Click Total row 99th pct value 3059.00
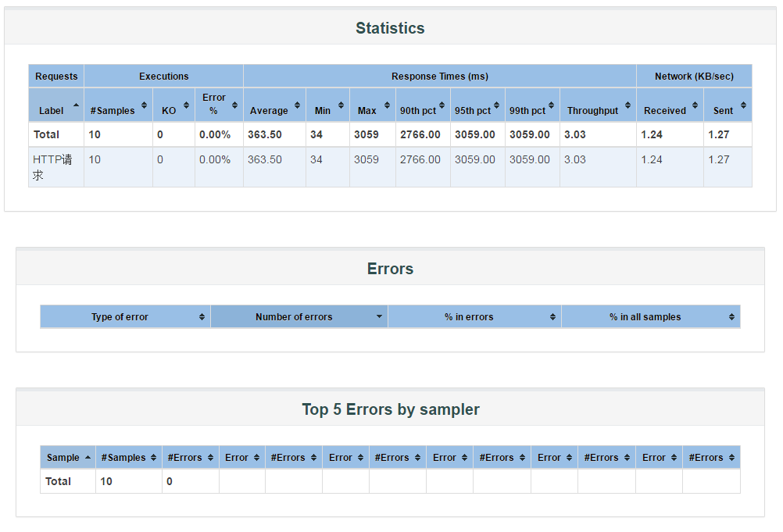The height and width of the screenshot is (532, 783). 529,134
